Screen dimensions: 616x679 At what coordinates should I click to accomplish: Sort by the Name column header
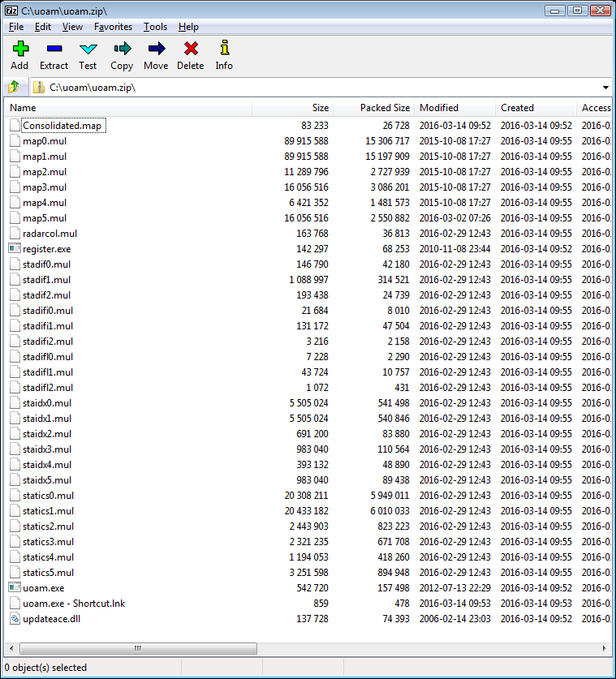click(128, 108)
